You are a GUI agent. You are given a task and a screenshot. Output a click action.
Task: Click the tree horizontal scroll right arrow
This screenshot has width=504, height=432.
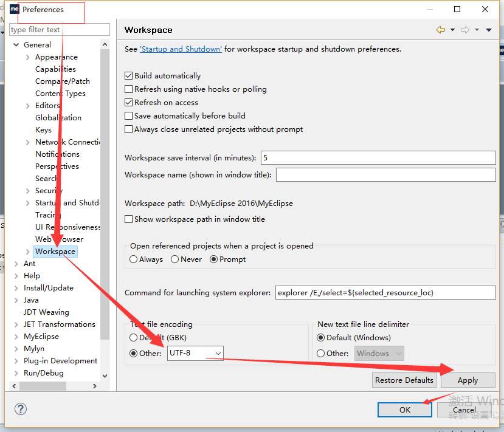95,386
